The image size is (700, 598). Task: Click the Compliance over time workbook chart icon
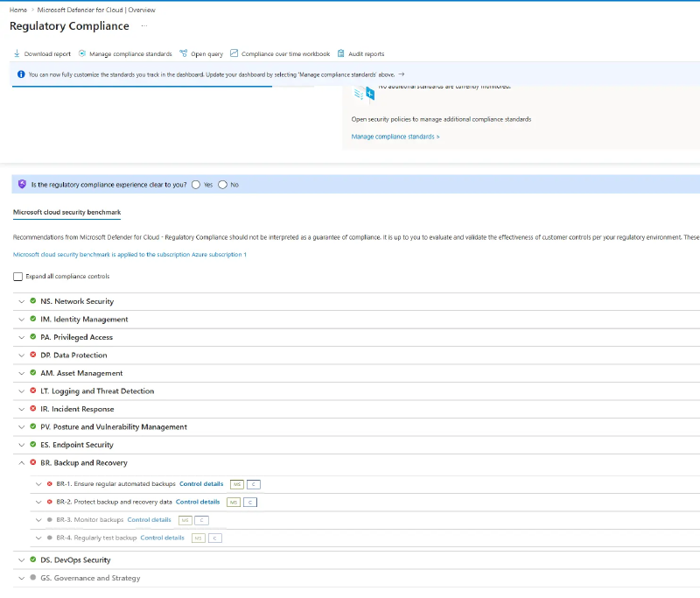[x=234, y=53]
